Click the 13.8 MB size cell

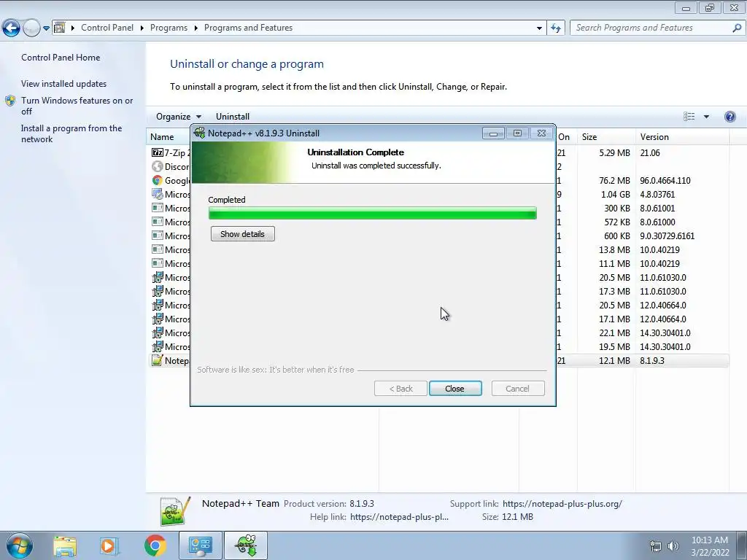coord(614,249)
